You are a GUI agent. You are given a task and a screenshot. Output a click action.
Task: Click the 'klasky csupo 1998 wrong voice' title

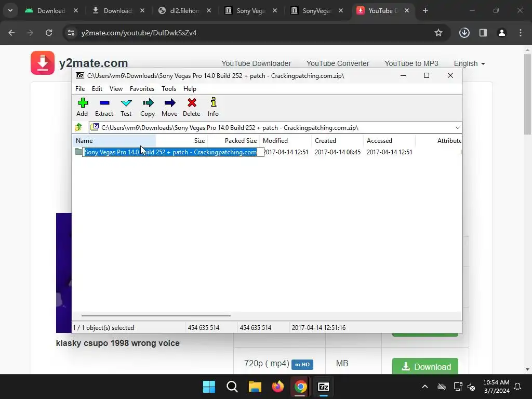pos(118,343)
